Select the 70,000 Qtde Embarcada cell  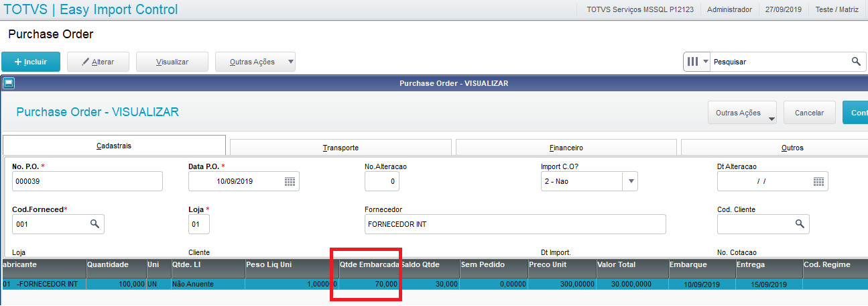[x=369, y=284]
